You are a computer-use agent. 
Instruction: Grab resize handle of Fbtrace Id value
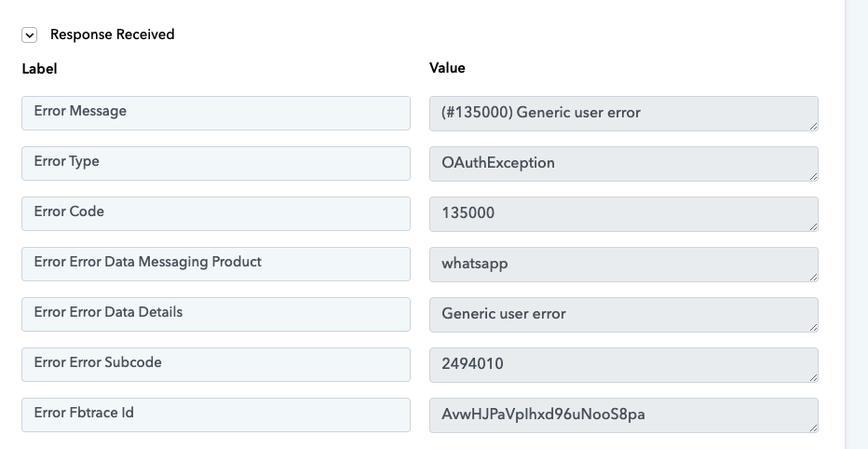click(813, 429)
